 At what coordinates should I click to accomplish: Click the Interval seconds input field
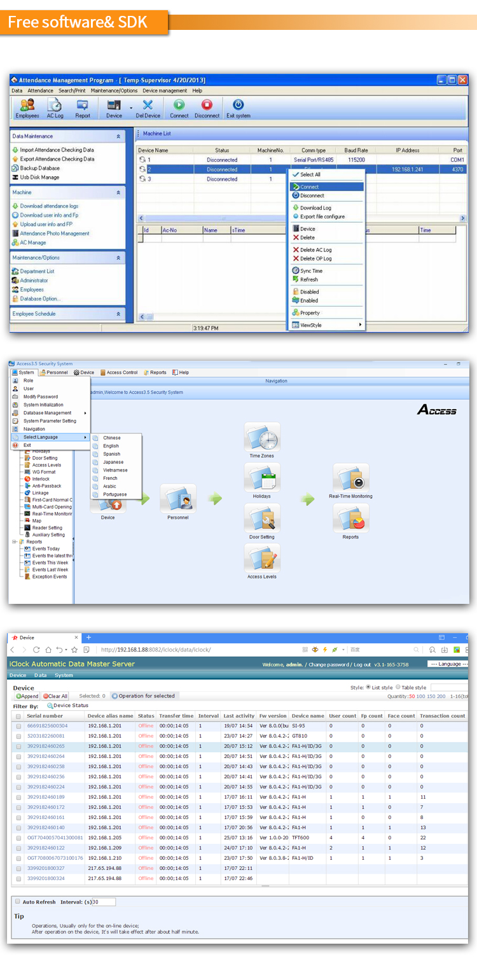pos(104,902)
